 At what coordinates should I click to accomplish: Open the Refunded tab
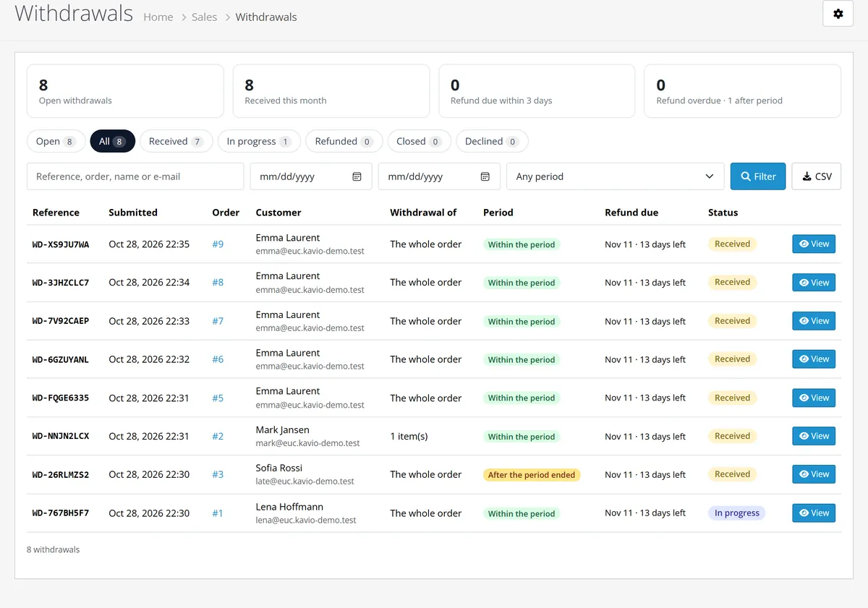click(x=344, y=141)
